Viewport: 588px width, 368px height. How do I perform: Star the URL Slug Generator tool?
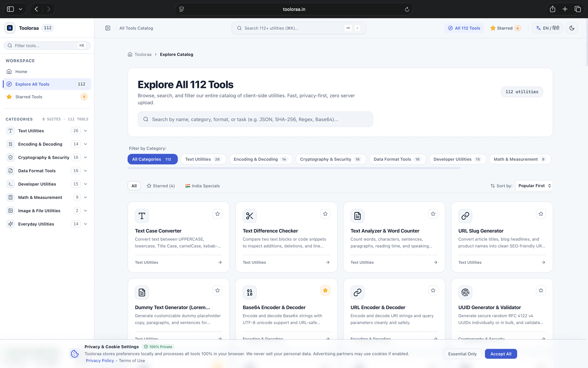541,214
